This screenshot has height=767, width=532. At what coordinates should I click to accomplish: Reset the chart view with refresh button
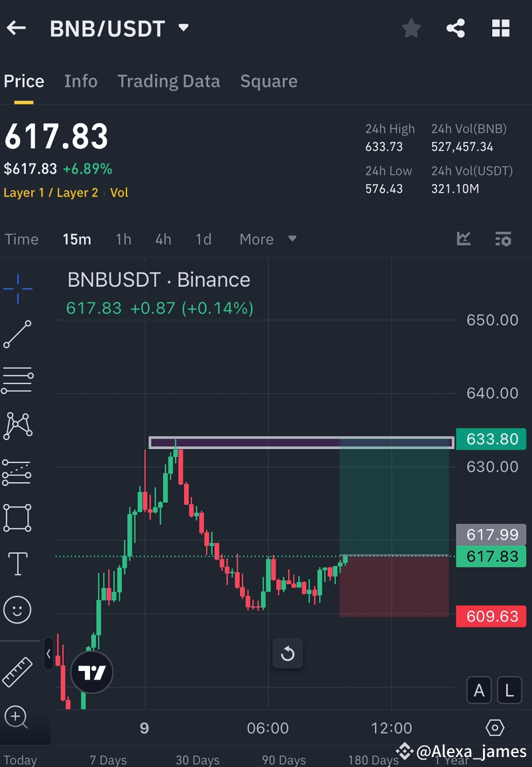tap(288, 653)
